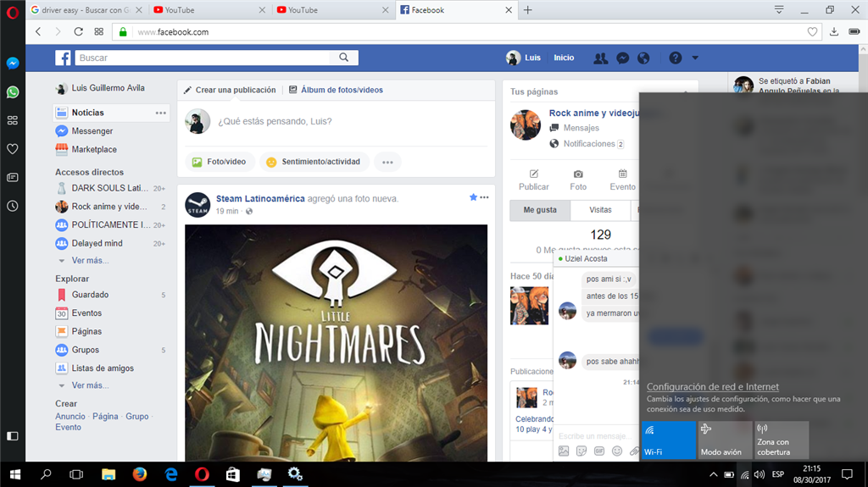Open POLÍTICAMENTE I... group shortcut
Image resolution: width=868 pixels, height=487 pixels.
click(109, 224)
